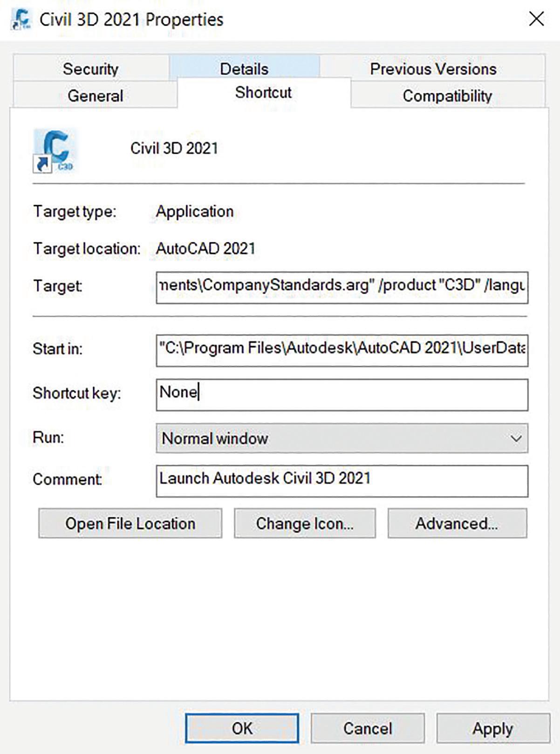560x754 pixels.
Task: Click the 'Target location:' label
Action: tap(87, 248)
